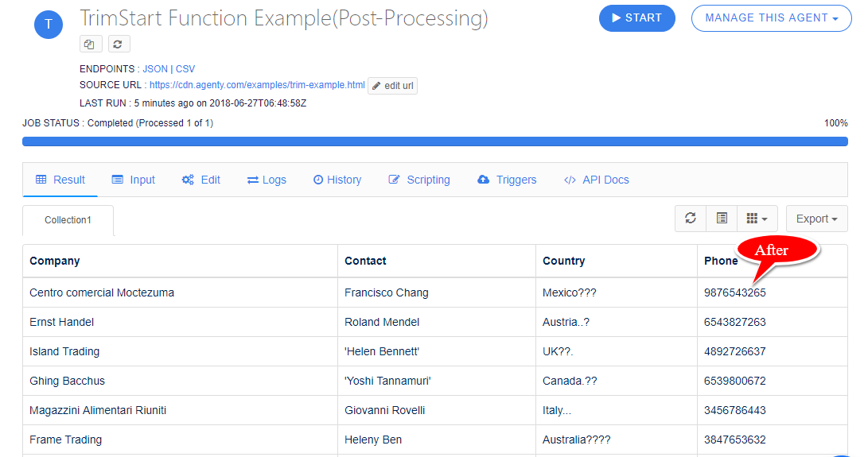Open the Edit tab with gears icon
Viewport: 868px width, 457px height.
201,180
